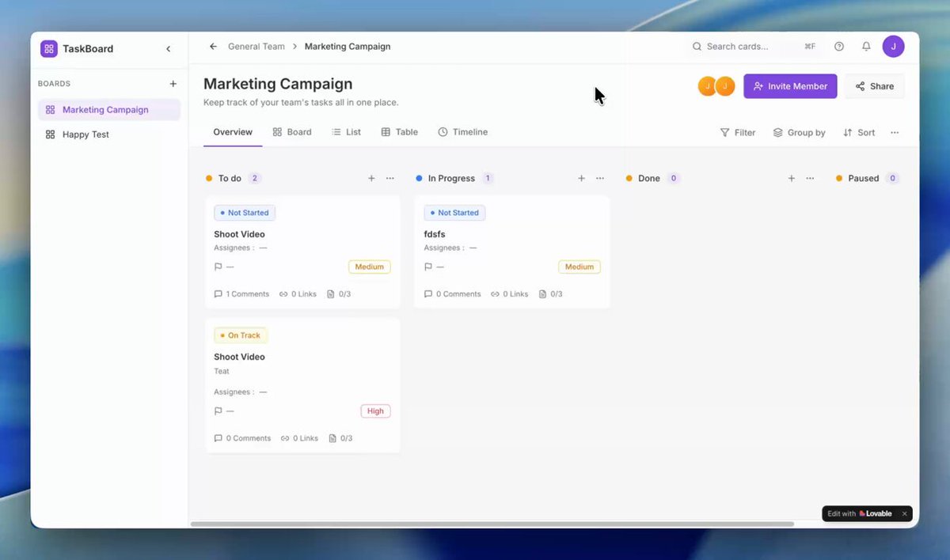Add a new board with the plus icon
950x560 pixels.
[x=173, y=84]
